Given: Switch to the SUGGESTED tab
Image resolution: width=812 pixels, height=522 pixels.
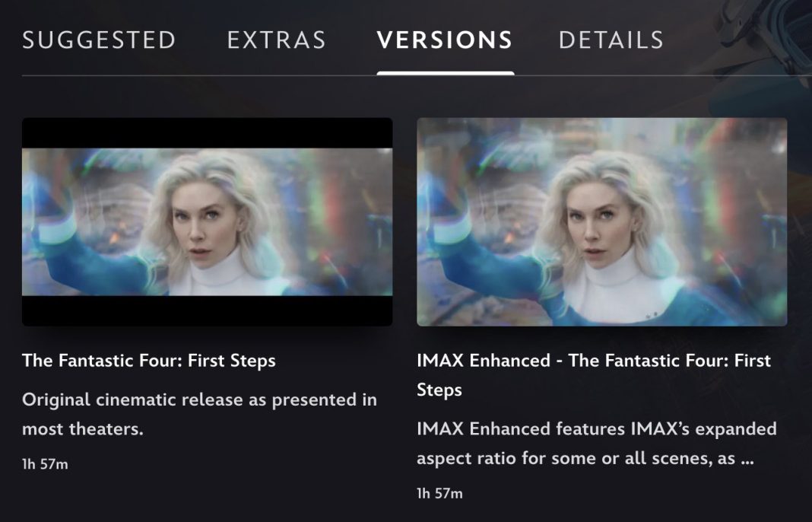Looking at the screenshot, I should click(x=99, y=40).
